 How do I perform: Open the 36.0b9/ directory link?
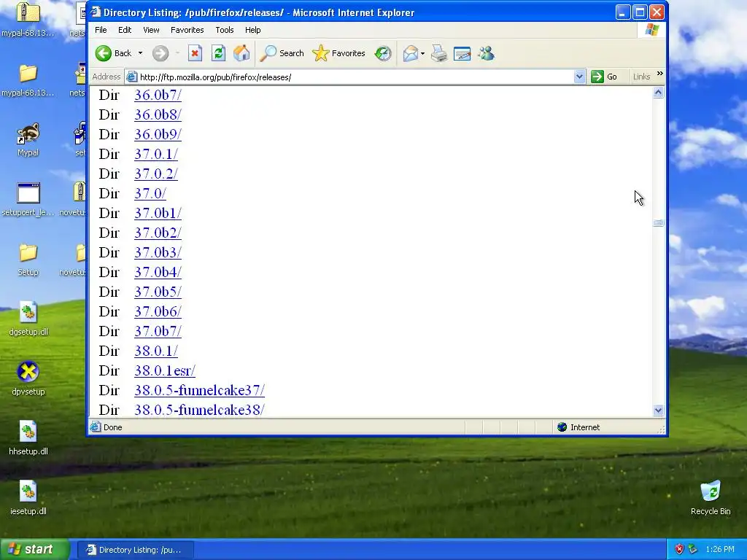[158, 134]
